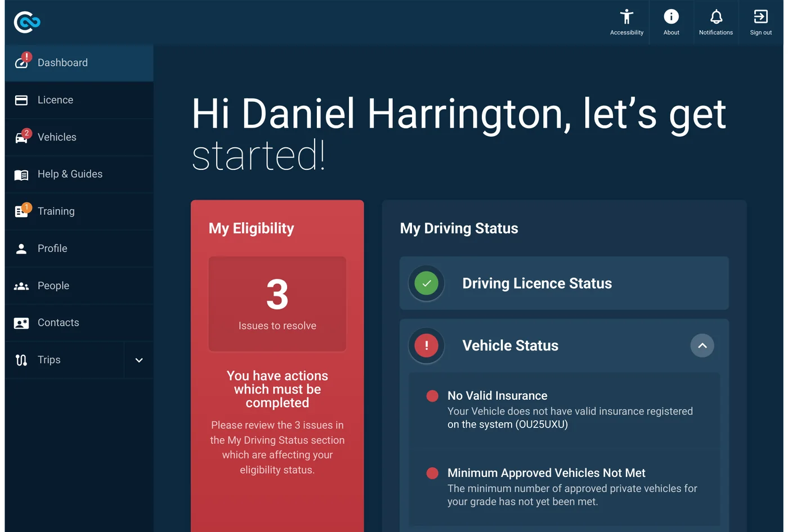Click the Training icon in sidebar
788x532 pixels.
point(21,211)
